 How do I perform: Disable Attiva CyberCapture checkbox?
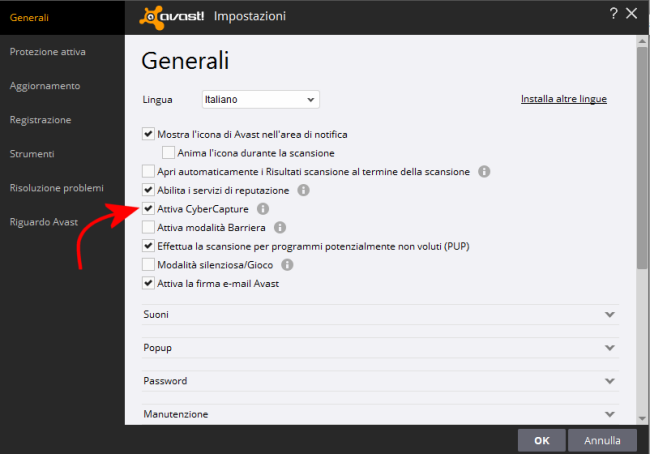pyautogui.click(x=148, y=209)
